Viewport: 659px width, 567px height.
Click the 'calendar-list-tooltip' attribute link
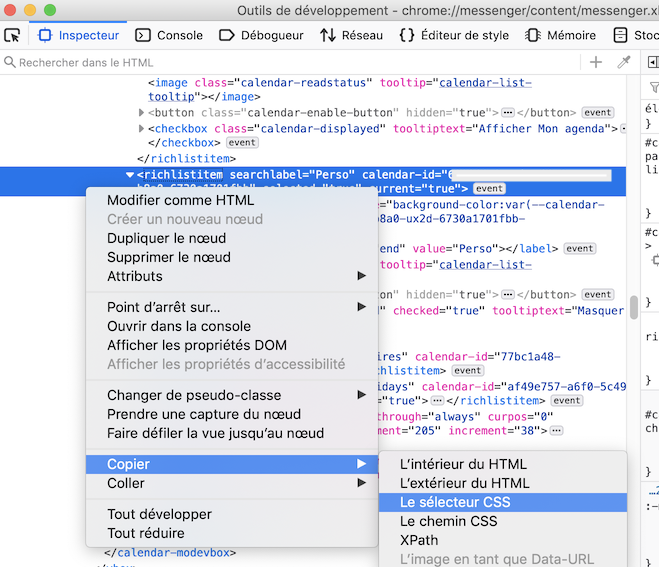pyautogui.click(x=485, y=83)
